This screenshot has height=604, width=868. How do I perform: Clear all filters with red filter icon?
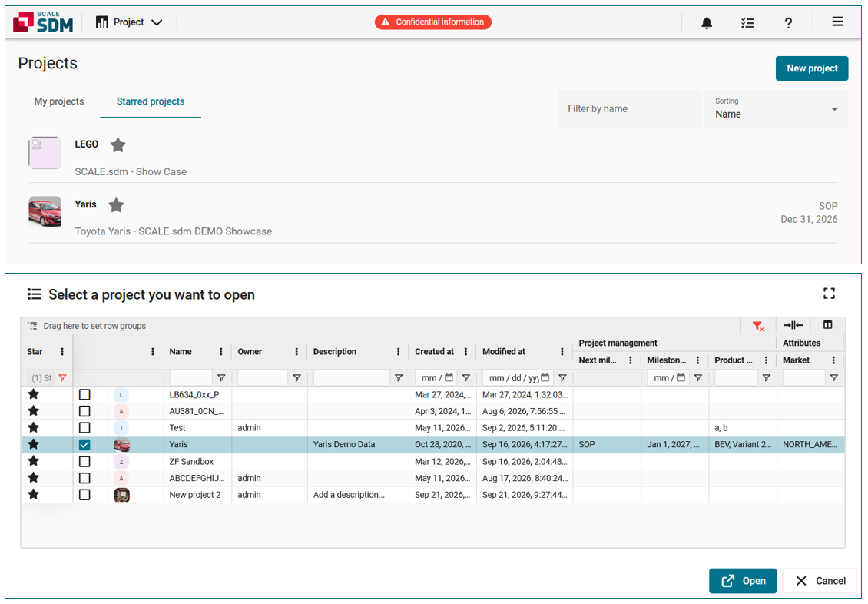(758, 326)
